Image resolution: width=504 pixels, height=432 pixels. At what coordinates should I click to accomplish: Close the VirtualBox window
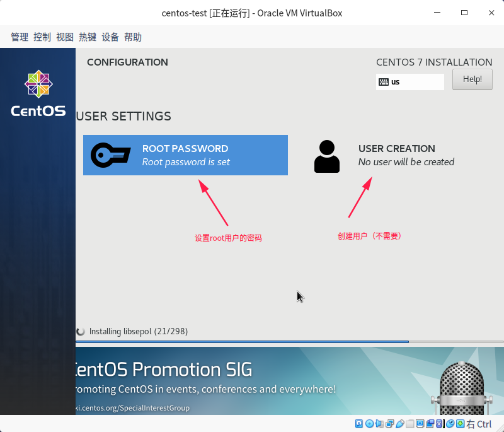coord(491,13)
